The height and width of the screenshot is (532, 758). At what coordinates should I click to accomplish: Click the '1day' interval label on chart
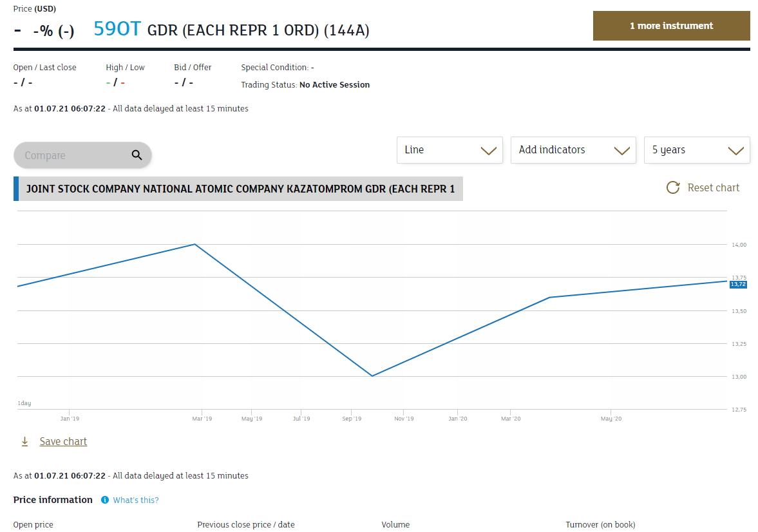coord(24,403)
